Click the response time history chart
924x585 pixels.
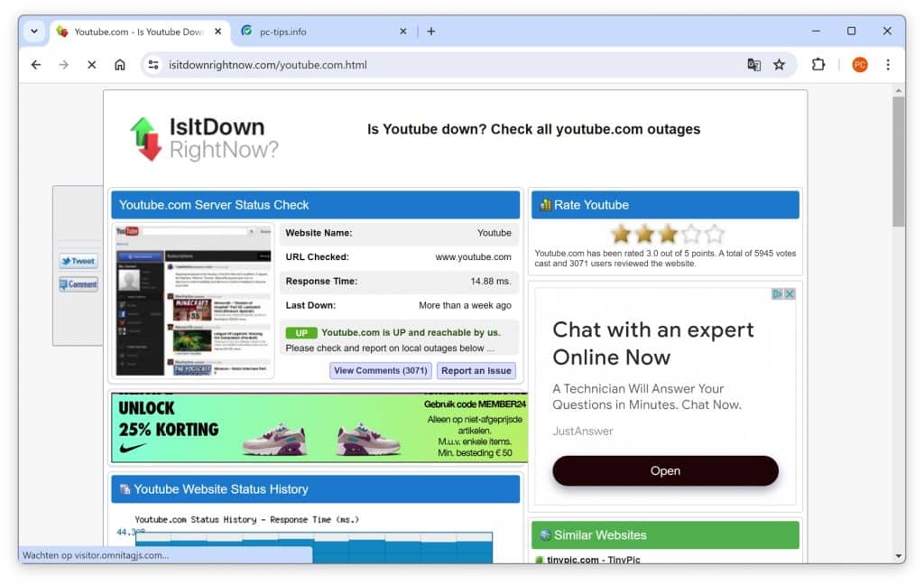tap(313, 547)
